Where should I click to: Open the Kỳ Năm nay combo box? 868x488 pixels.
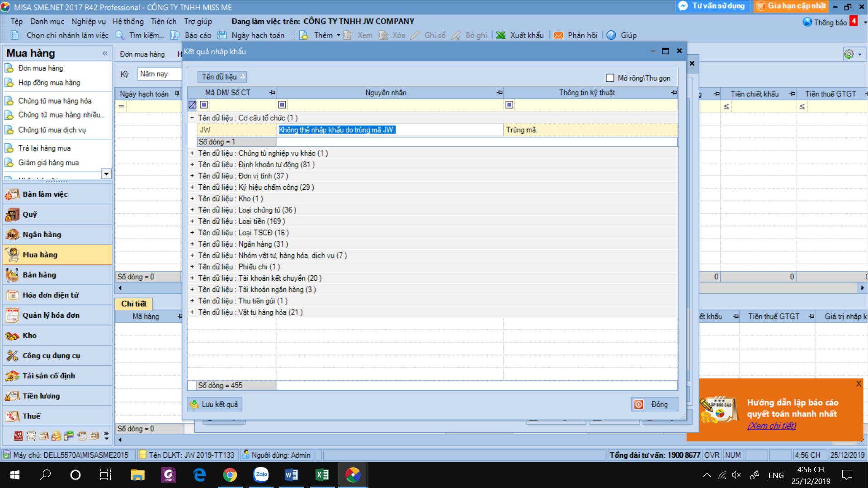[159, 74]
